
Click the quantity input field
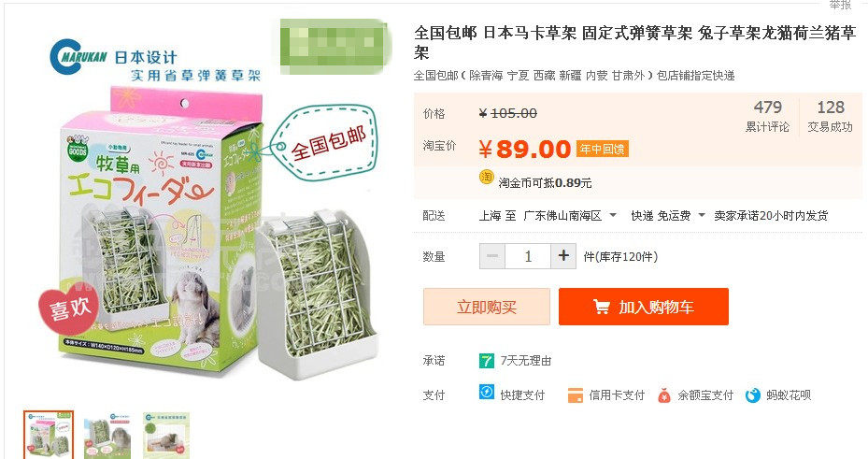tap(528, 256)
